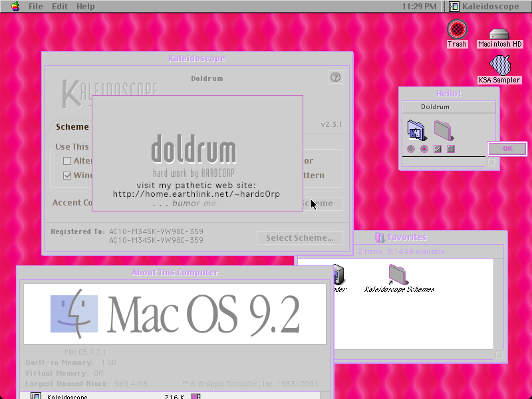
Task: Click the Favorites window title icon
Action: (x=380, y=237)
